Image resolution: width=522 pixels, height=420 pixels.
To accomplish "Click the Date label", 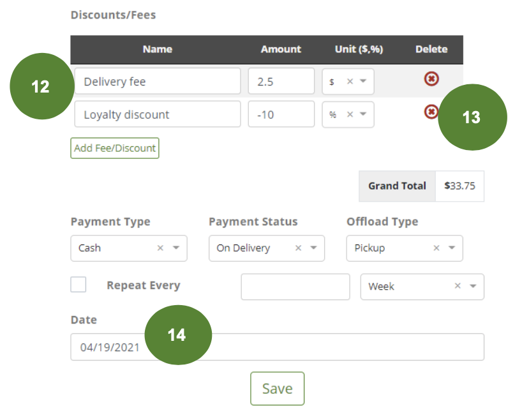I will tap(84, 320).
